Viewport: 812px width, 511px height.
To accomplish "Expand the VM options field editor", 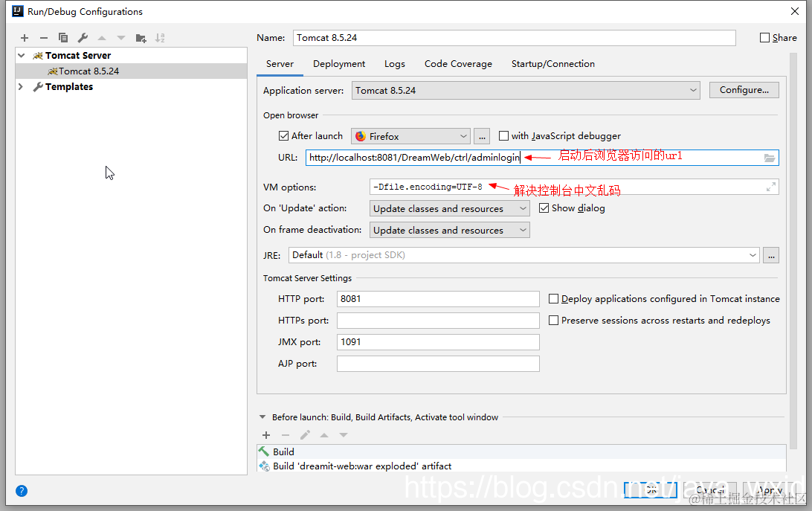I will click(771, 187).
